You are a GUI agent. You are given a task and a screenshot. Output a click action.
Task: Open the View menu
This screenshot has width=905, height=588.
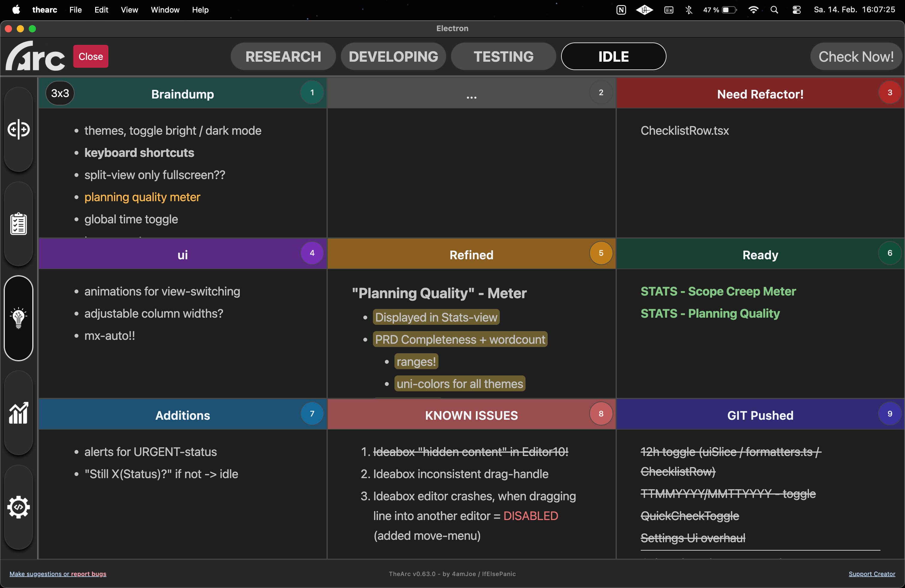coord(129,10)
